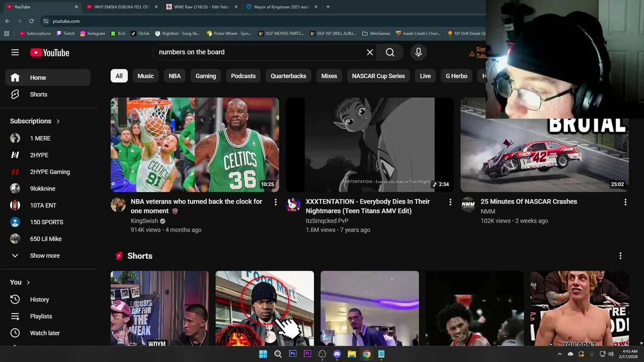Open 150 SPORTS subscription channel

pos(48,222)
